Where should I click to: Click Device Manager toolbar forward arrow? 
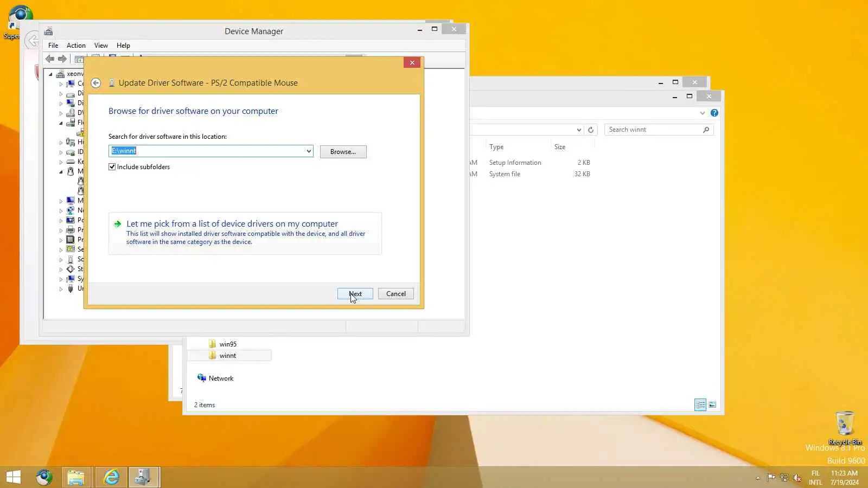pyautogui.click(x=62, y=59)
